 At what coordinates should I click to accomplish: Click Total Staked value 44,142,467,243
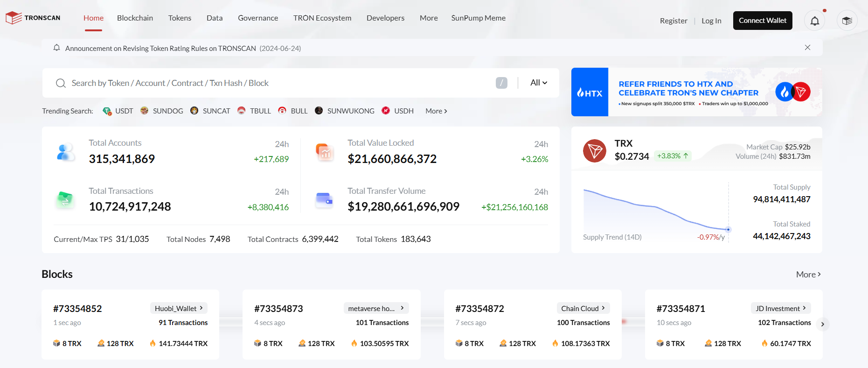[x=781, y=236]
